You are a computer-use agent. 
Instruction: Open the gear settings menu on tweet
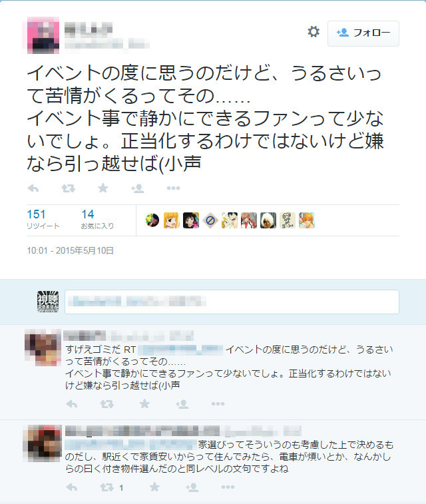[314, 32]
